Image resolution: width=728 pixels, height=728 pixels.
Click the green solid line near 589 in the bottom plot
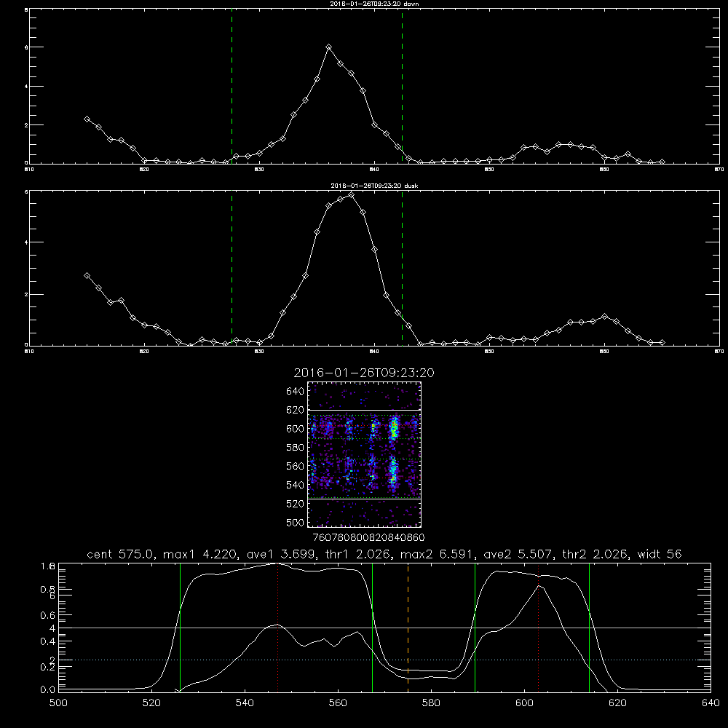[475, 627]
